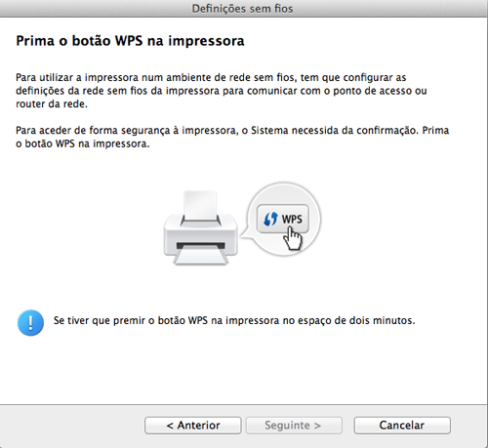
Task: Click the line 'o botão WPS na impressora.'
Action: click(x=83, y=143)
